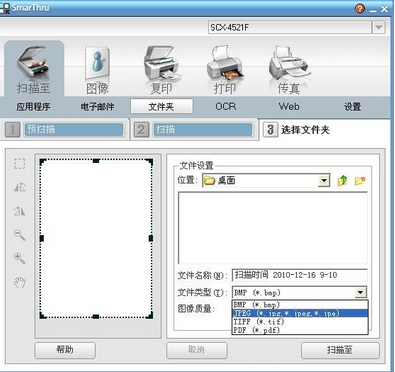Expand the SCX-4521F device dropdown
This screenshot has height=372, width=395.
pyautogui.click(x=379, y=27)
